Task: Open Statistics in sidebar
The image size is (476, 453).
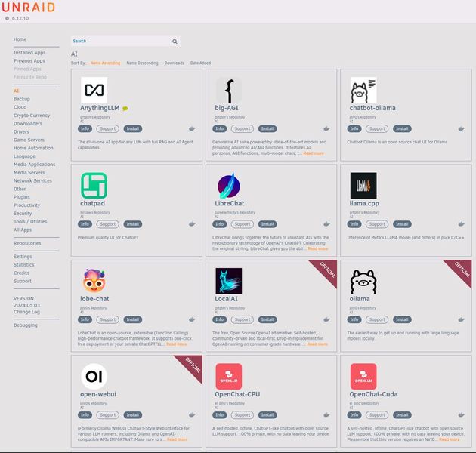Action: (24, 265)
